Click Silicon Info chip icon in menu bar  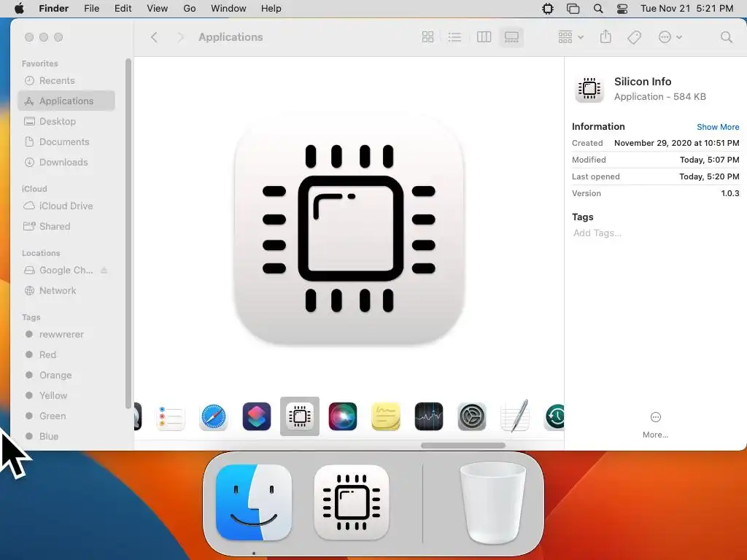(548, 9)
